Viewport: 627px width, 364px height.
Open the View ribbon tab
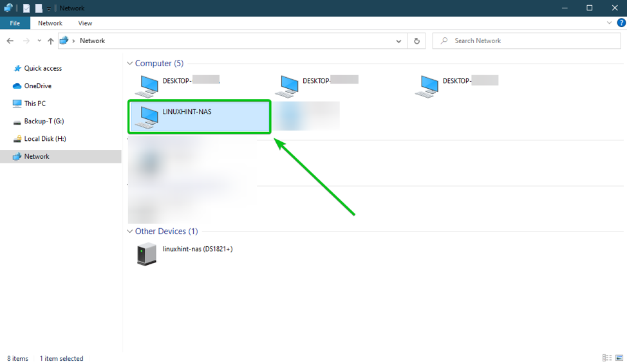[x=85, y=23]
